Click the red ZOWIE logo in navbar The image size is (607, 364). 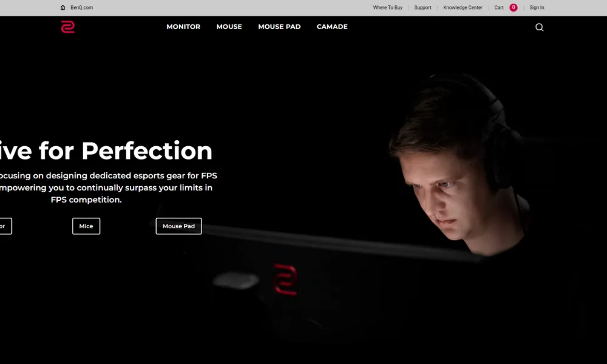68,27
